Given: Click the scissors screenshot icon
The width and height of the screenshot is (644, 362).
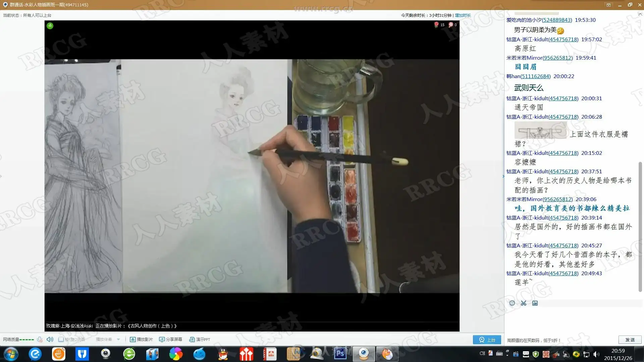Looking at the screenshot, I should tap(524, 303).
